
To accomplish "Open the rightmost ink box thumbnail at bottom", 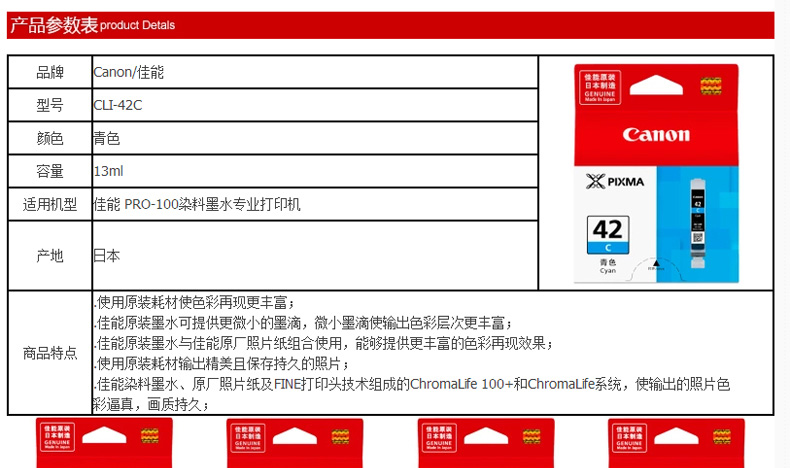I will pos(676,443).
